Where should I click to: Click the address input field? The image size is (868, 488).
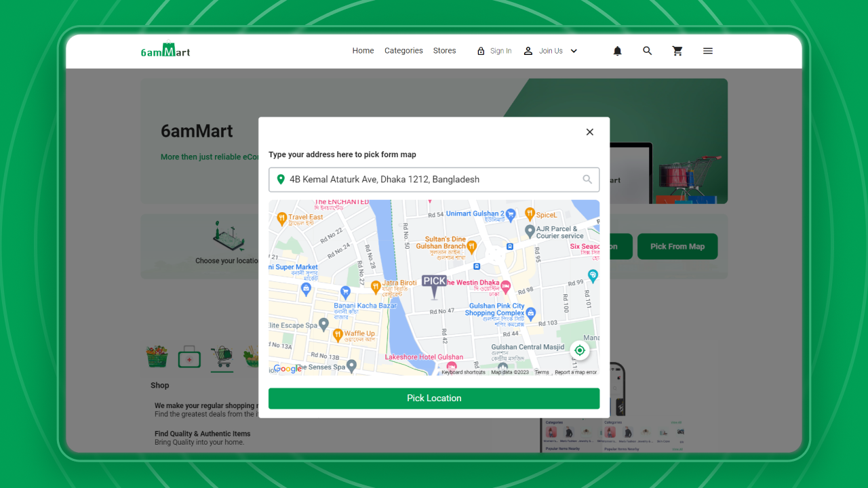[434, 180]
